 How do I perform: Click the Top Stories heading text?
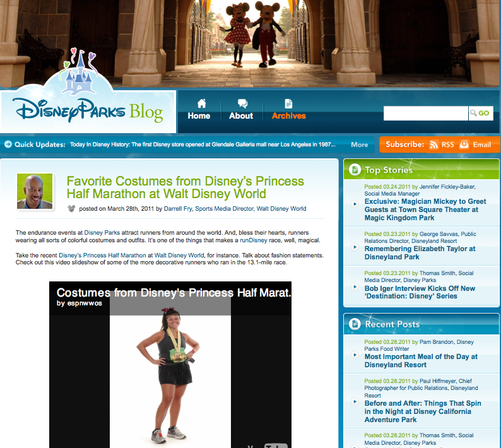pyautogui.click(x=389, y=170)
